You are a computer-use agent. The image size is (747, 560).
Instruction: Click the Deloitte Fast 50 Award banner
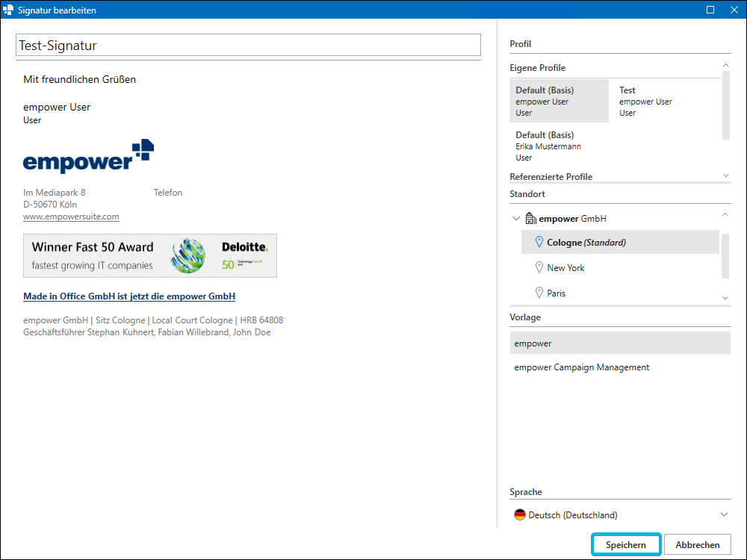point(150,255)
